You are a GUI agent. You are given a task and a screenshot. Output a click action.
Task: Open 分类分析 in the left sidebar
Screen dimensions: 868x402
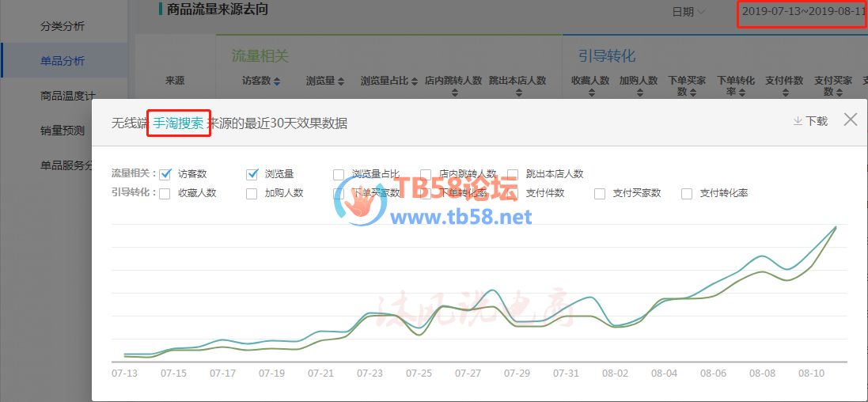[63, 26]
